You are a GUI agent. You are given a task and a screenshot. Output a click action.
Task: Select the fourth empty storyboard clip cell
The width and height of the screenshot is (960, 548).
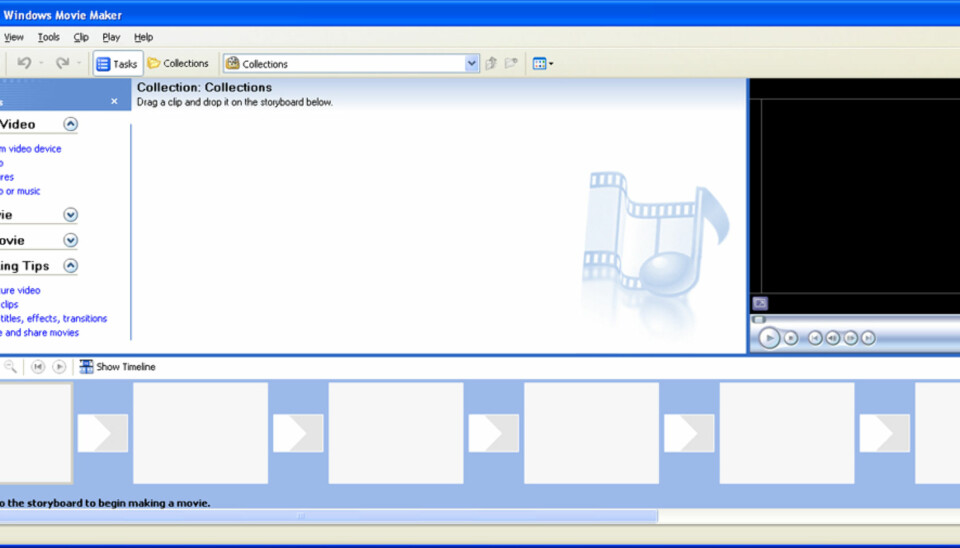(x=591, y=433)
